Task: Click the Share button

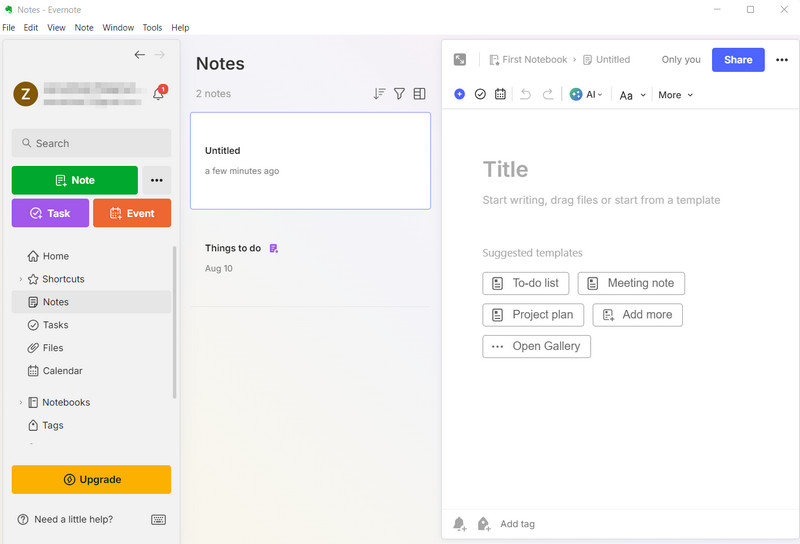Action: coord(738,60)
